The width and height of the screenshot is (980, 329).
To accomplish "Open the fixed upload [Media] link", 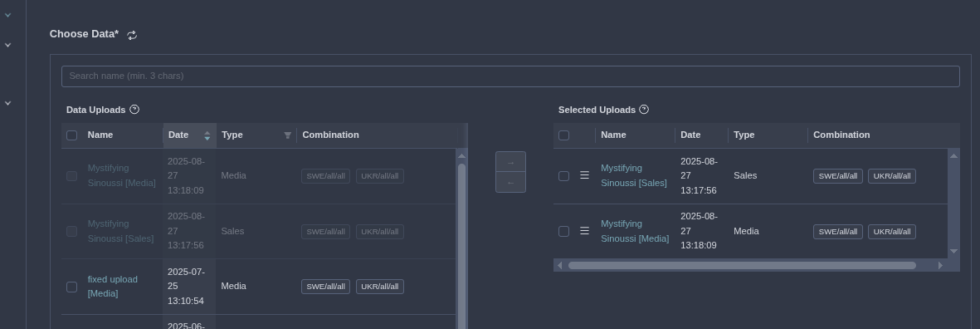I will pyautogui.click(x=113, y=287).
